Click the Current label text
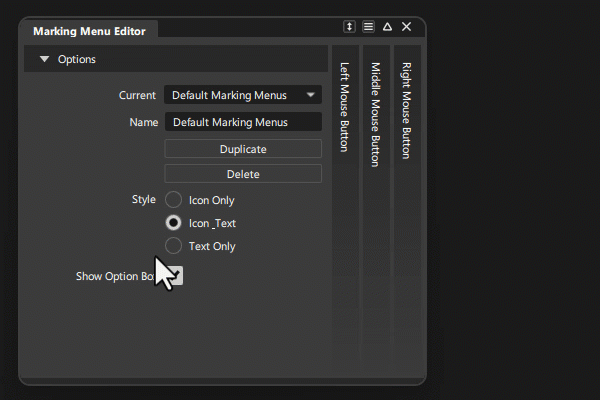This screenshot has width=600, height=400. coord(137,95)
